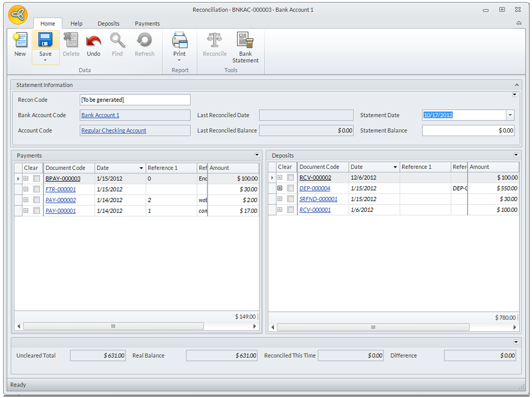The width and height of the screenshot is (532, 398).
Task: Collapse the Statement Information panel
Action: pos(516,85)
